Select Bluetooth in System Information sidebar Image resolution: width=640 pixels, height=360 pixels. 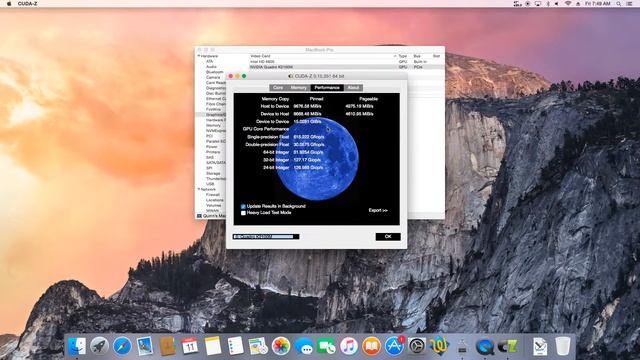(215, 72)
